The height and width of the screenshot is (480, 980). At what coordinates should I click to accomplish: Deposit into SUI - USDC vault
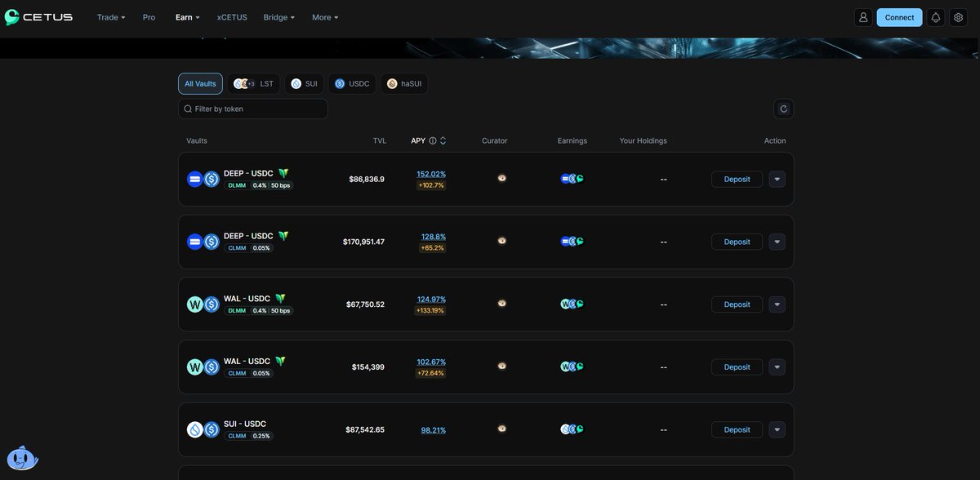pyautogui.click(x=737, y=429)
